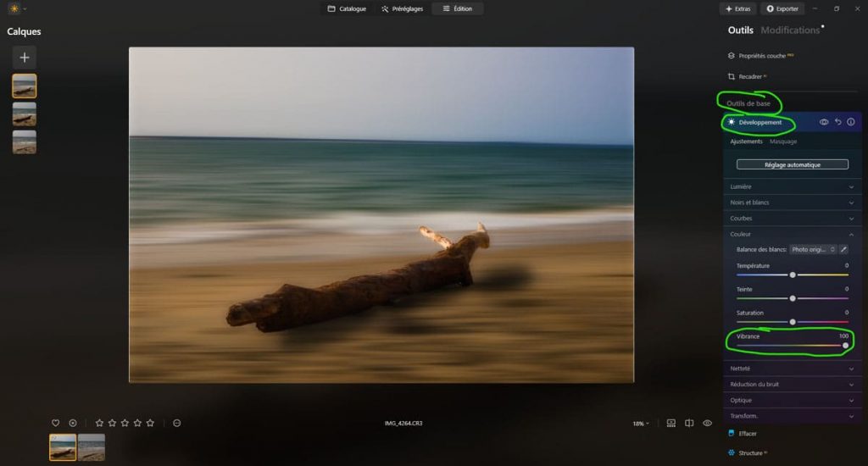Select the Effacer erase tool
Viewport: 868px width, 466px height.
click(747, 433)
